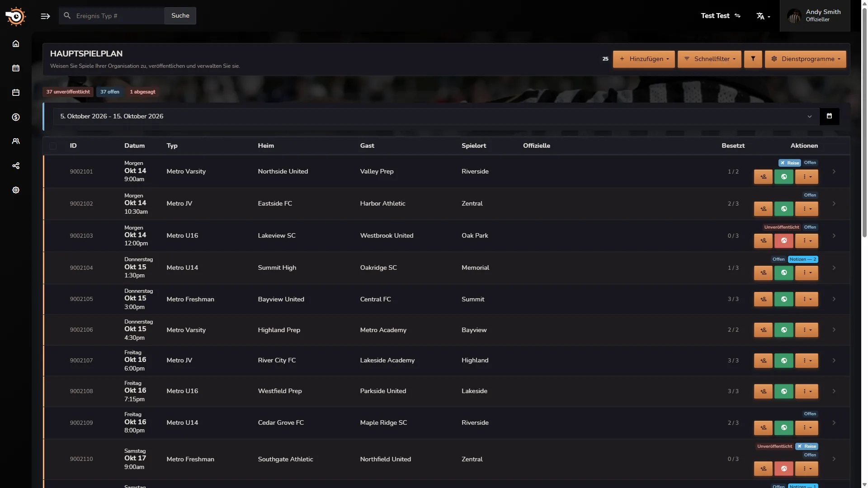Toggle the sidebar menu arrow icon
Image resolution: width=868 pixels, height=488 pixels.
click(45, 16)
